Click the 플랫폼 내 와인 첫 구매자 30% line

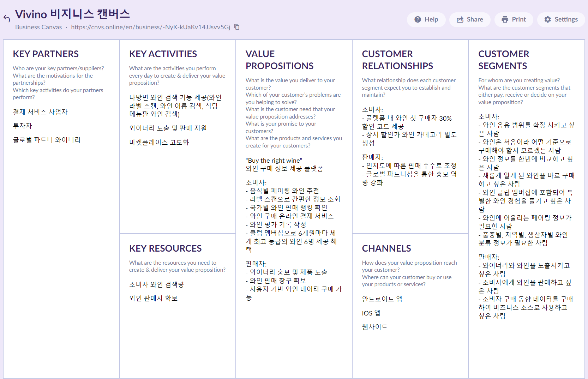tap(407, 118)
